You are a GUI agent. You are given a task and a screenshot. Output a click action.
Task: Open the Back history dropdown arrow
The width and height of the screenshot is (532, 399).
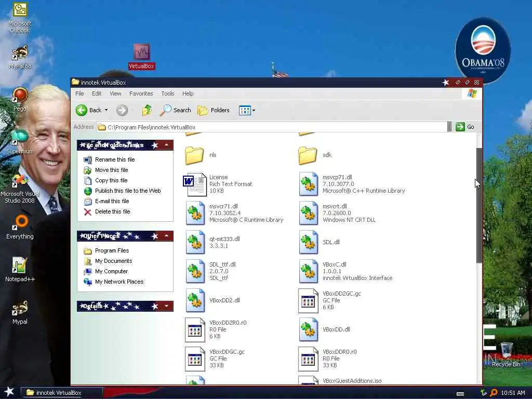tap(106, 110)
